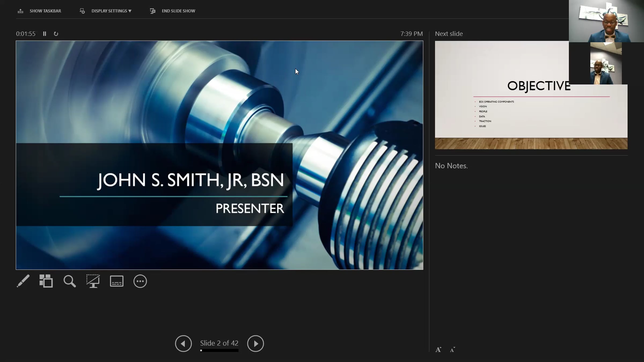644x362 pixels.
Task: Click Show Taskbar at the top
Action: point(45,11)
